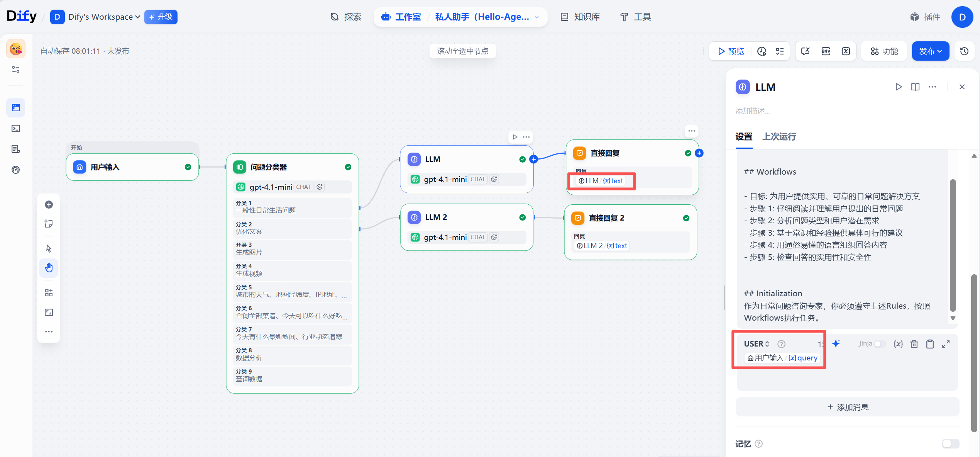Delete USER message with trash icon
This screenshot has height=457, width=980.
pyautogui.click(x=914, y=344)
